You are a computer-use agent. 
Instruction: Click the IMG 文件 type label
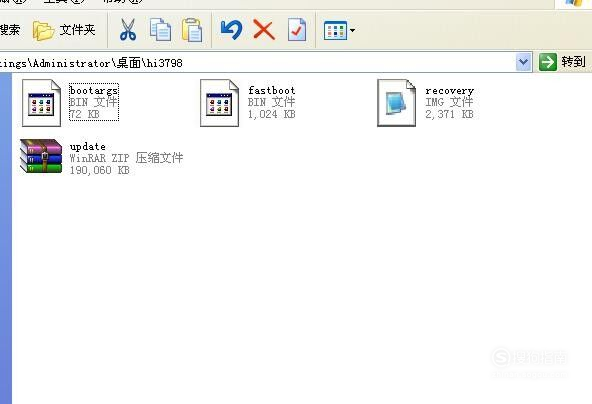pos(449,102)
